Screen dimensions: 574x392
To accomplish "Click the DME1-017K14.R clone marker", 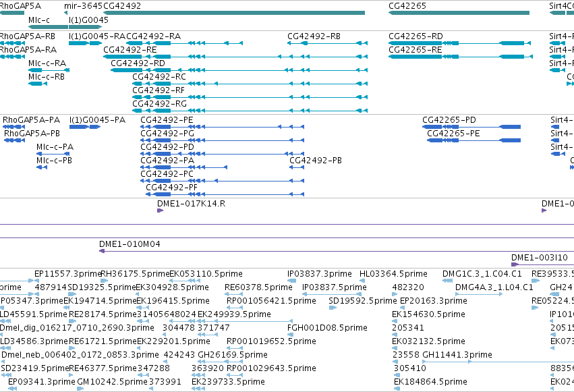I will [x=160, y=211].
